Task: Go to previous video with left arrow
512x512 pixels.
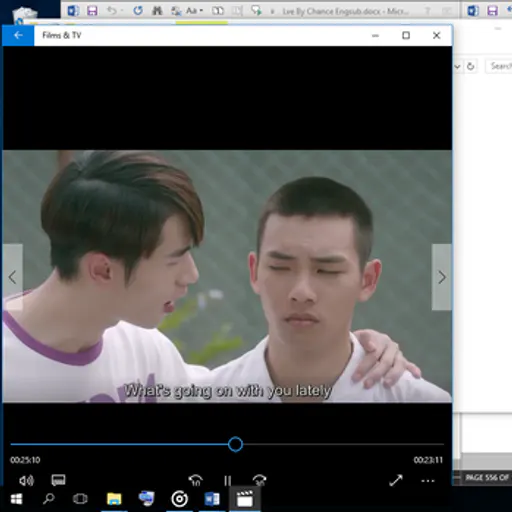Action: coord(13,277)
